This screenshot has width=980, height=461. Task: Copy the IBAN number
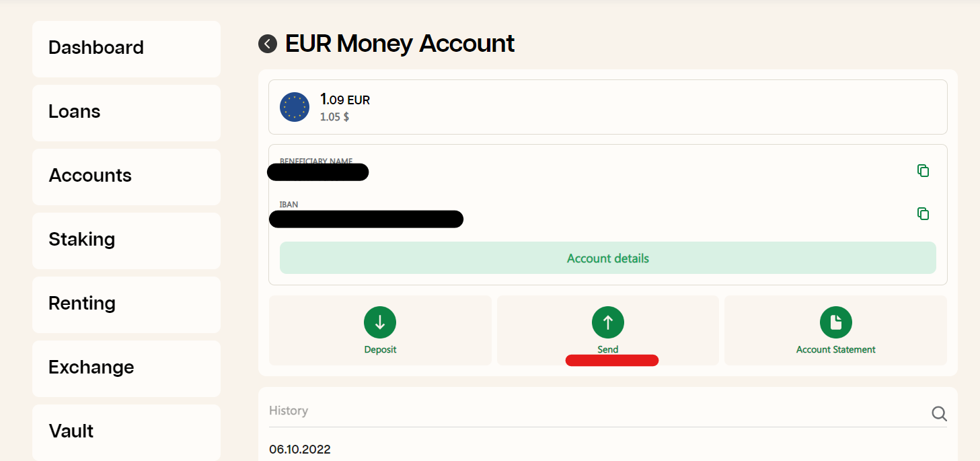tap(923, 214)
